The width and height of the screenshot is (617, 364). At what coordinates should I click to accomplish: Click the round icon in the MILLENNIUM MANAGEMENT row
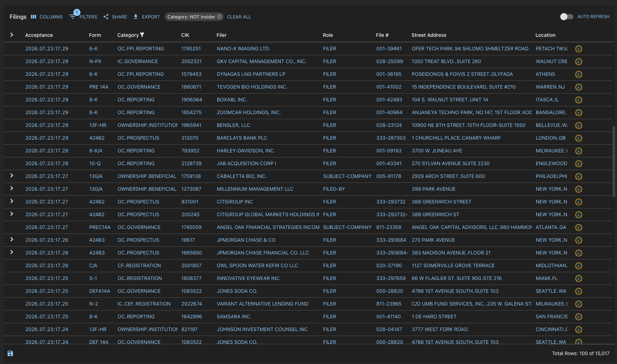(579, 189)
